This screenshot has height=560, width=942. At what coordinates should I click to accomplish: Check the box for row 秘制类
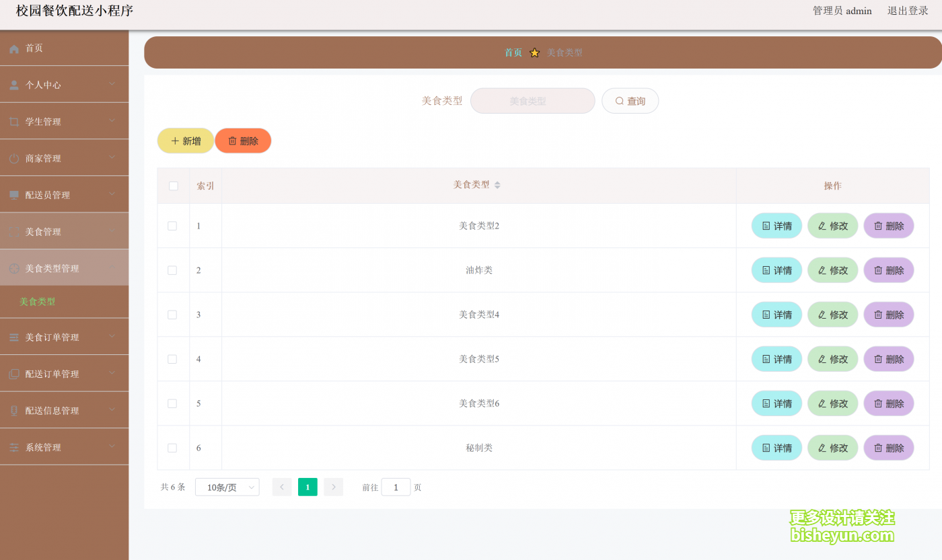point(172,448)
